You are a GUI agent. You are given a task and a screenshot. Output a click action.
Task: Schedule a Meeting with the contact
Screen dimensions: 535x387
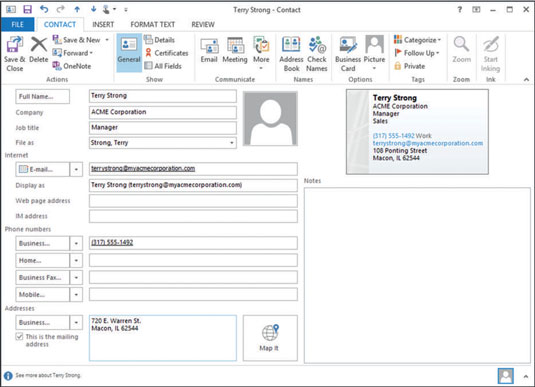point(235,50)
